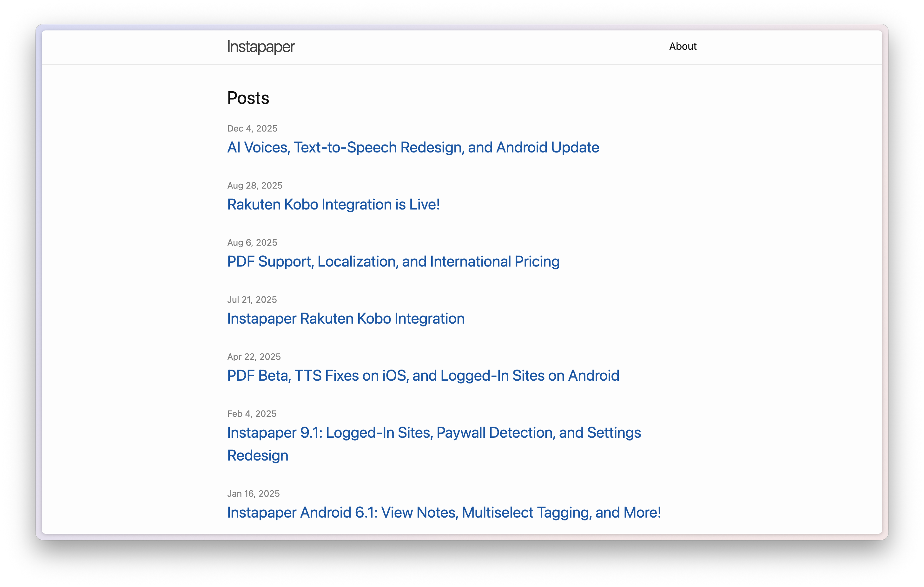Screen dimensions: 924x587
Task: Click the Jul 21, 2025 date label
Action: [x=252, y=300]
